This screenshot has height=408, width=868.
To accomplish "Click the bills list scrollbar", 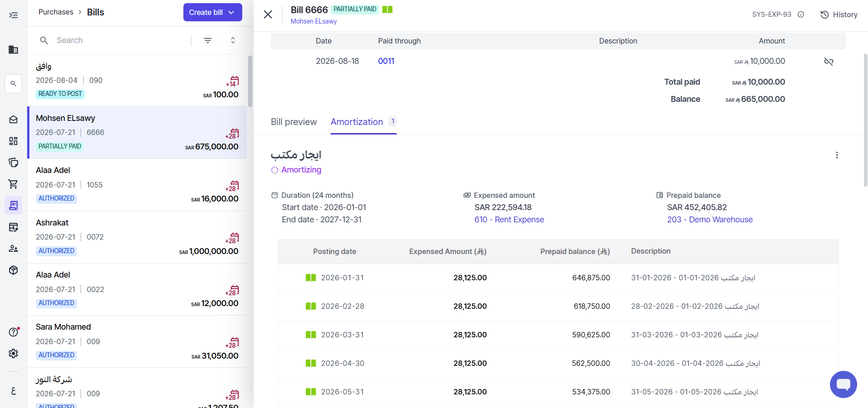I will tap(250, 82).
